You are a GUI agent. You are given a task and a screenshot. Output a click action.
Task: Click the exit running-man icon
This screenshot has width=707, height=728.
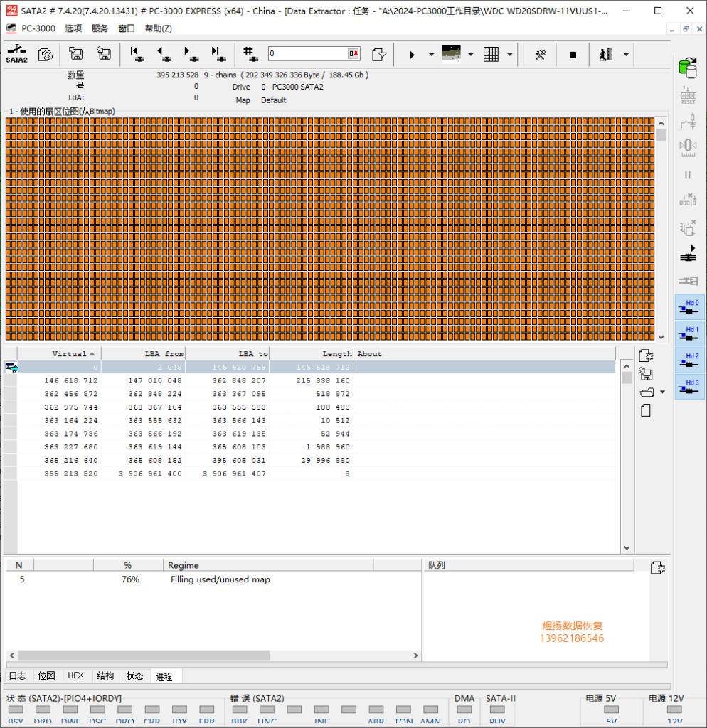tap(606, 55)
